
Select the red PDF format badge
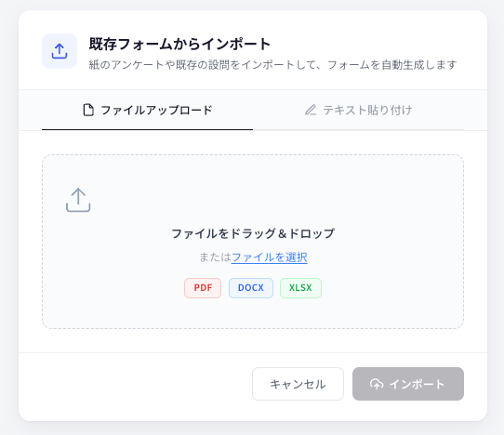203,288
